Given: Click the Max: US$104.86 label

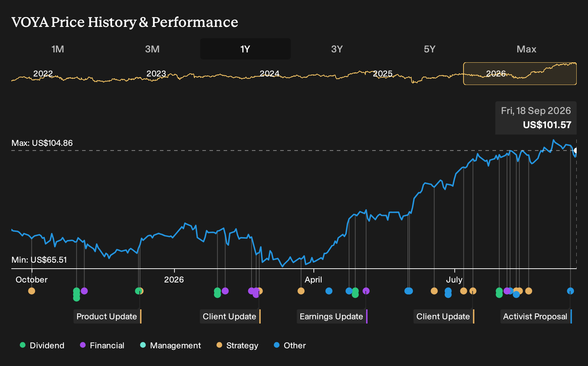Looking at the screenshot, I should [42, 143].
